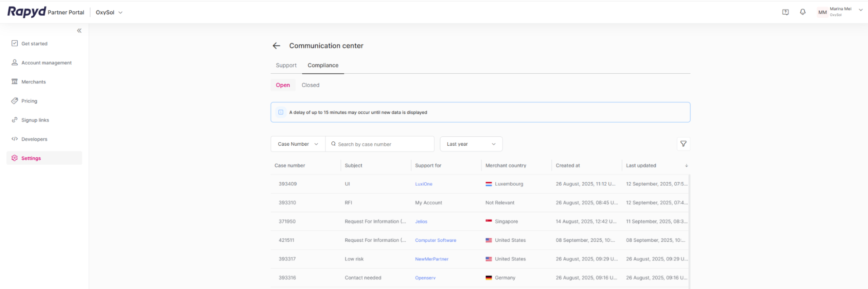868x289 pixels.
Task: Expand the Marina Mei user menu
Action: tap(860, 10)
